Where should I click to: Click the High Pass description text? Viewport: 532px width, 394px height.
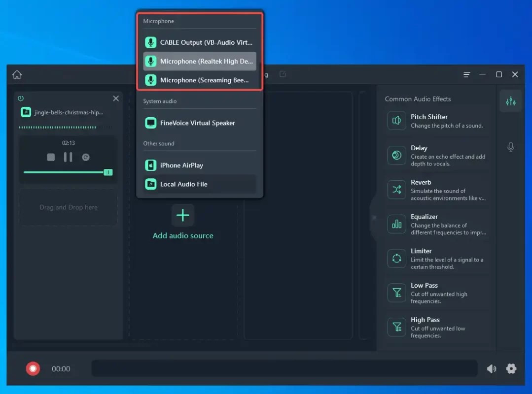tap(438, 332)
